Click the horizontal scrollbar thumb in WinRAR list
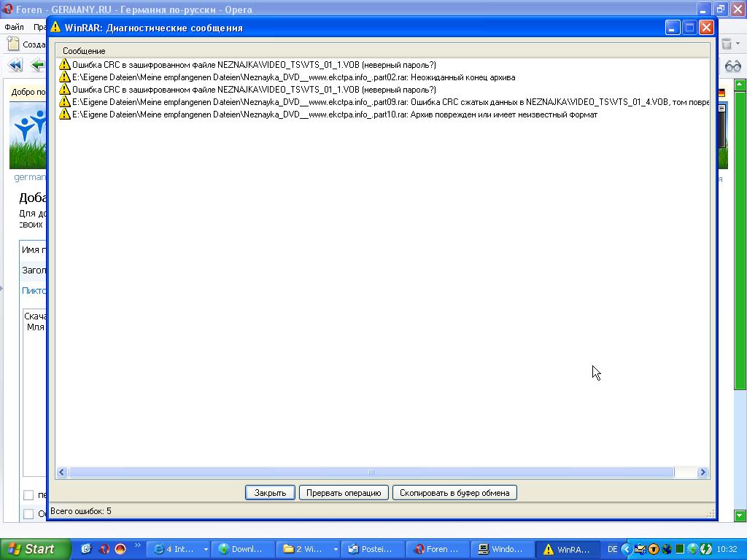The image size is (747, 560). [371, 472]
